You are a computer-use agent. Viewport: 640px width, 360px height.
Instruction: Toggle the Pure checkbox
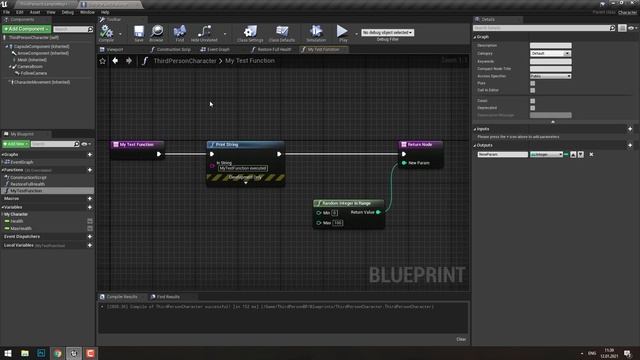coord(533,83)
